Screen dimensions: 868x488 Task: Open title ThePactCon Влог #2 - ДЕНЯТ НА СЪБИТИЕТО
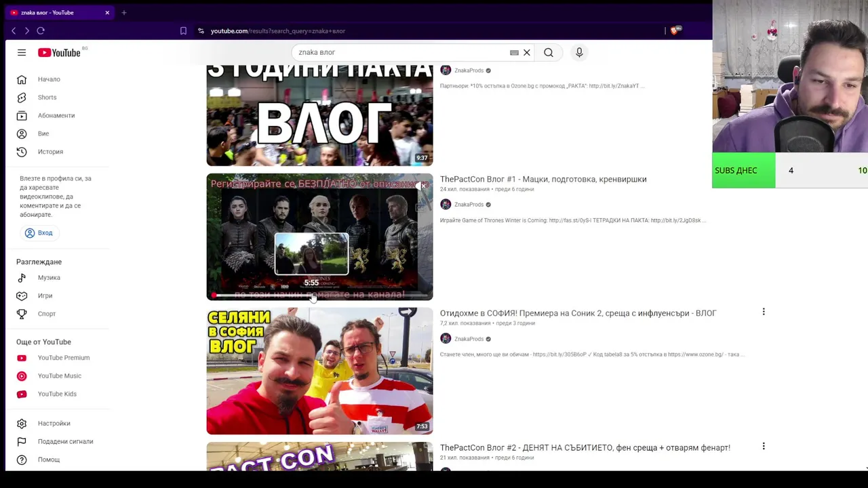(585, 447)
